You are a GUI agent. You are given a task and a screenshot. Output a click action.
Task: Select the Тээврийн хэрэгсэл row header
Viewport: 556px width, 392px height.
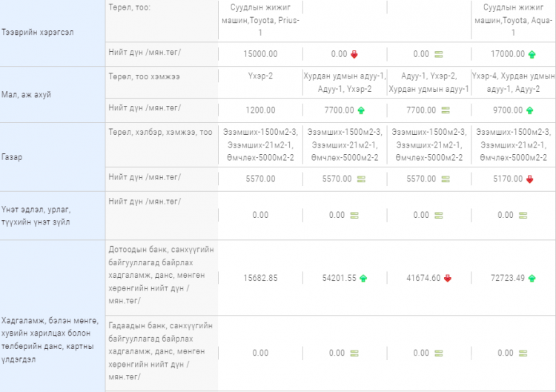(x=38, y=33)
